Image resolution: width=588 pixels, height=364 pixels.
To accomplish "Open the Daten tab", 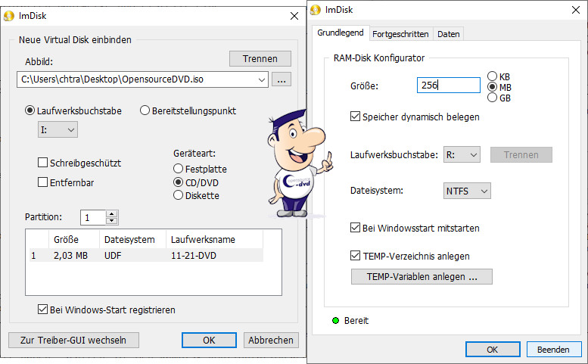I will click(448, 34).
